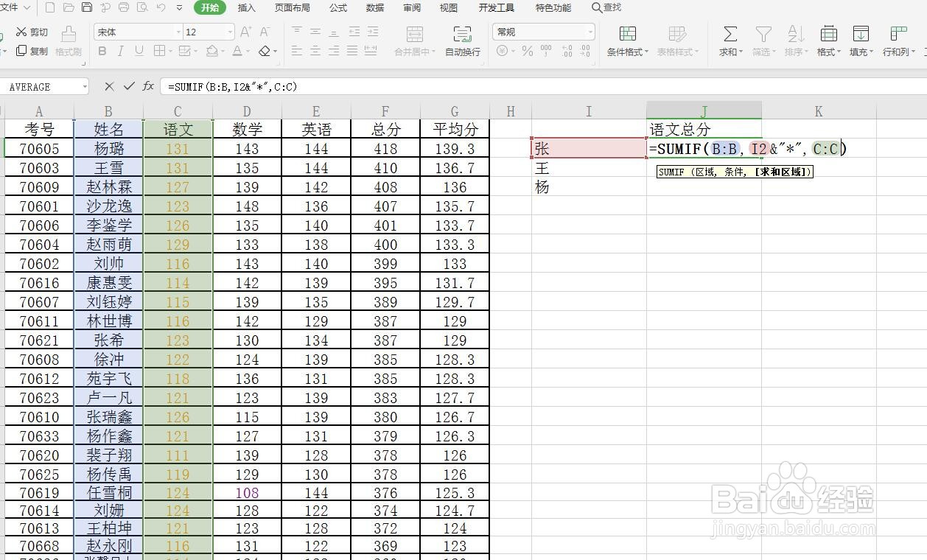
Task: Decrease decimal places
Action: pos(587,51)
